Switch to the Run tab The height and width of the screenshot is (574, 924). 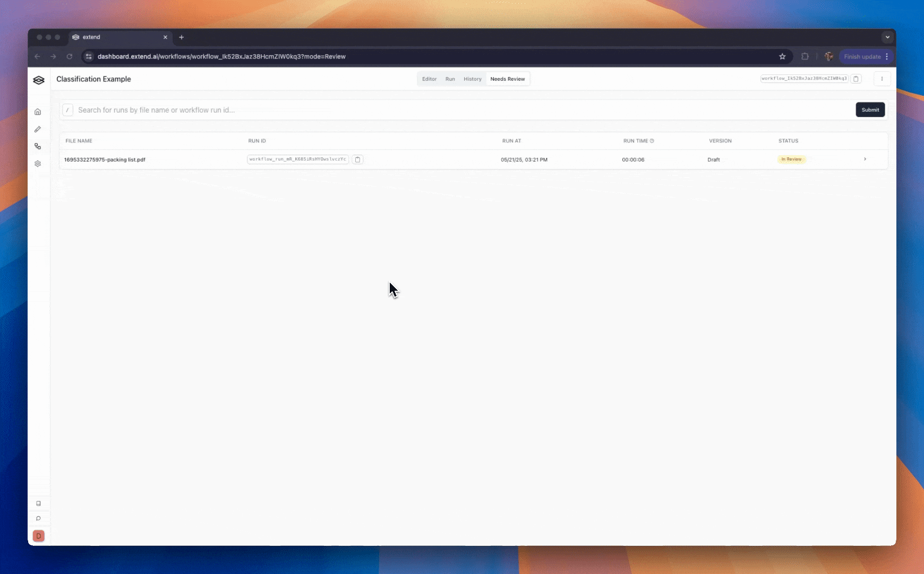tap(450, 79)
